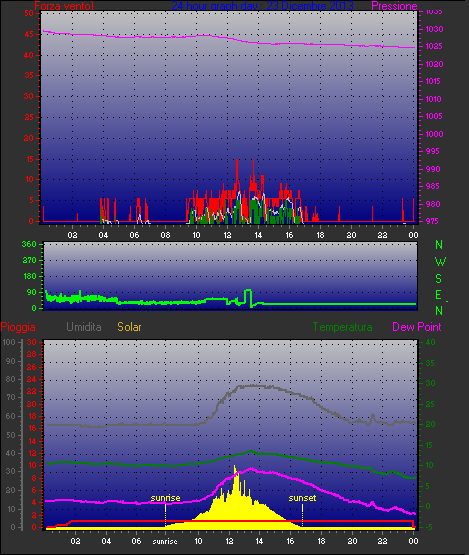The image size is (469, 555).
Task: Select the Solar legend label
Action: click(x=129, y=327)
